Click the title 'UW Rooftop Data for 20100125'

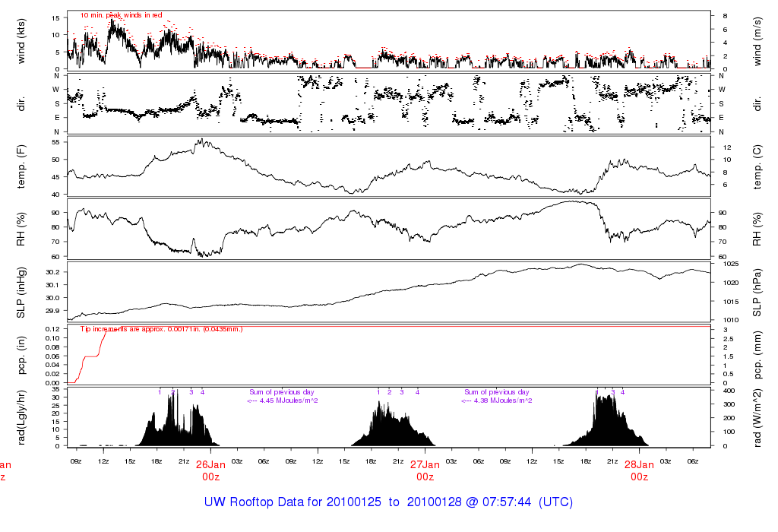[x=293, y=502]
